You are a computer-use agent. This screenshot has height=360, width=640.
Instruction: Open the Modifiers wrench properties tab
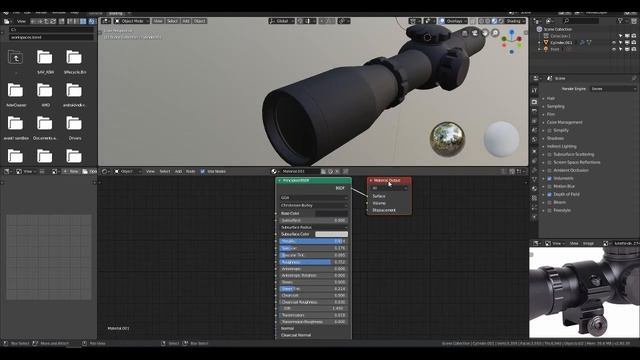tap(534, 170)
